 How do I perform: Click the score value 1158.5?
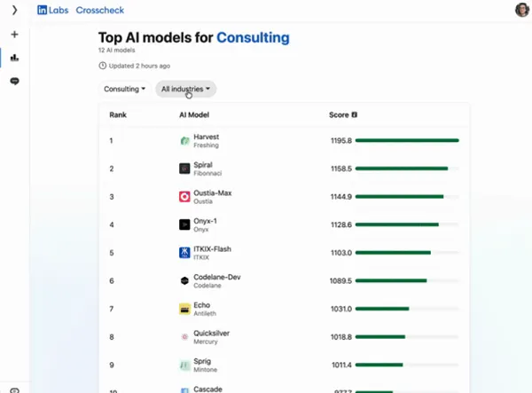pos(341,169)
